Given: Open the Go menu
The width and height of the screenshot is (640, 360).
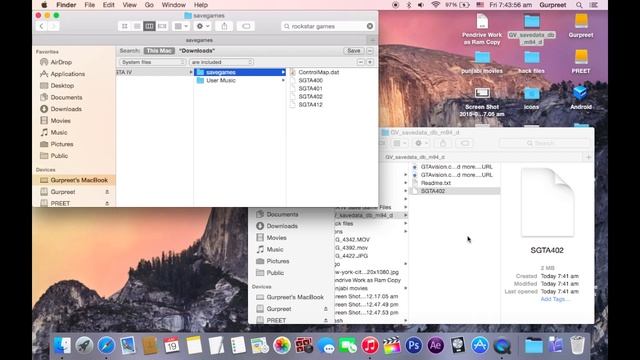Looking at the screenshot, I should tap(149, 5).
